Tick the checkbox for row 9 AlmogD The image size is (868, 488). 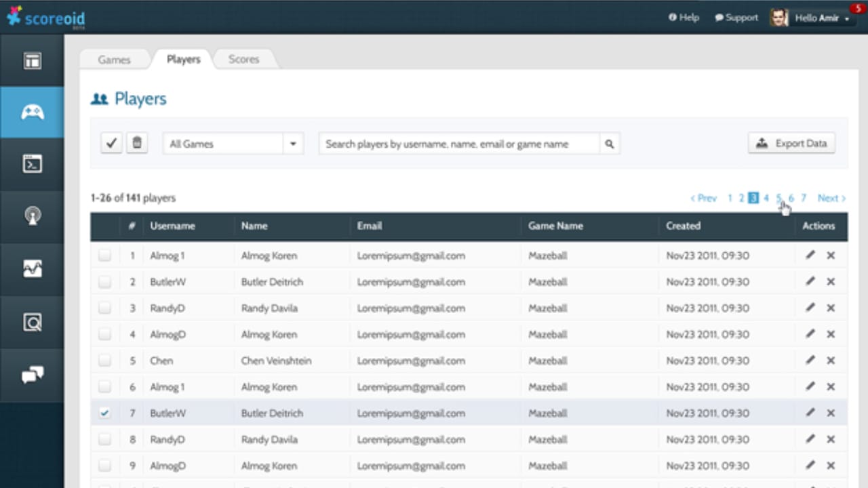coord(104,466)
